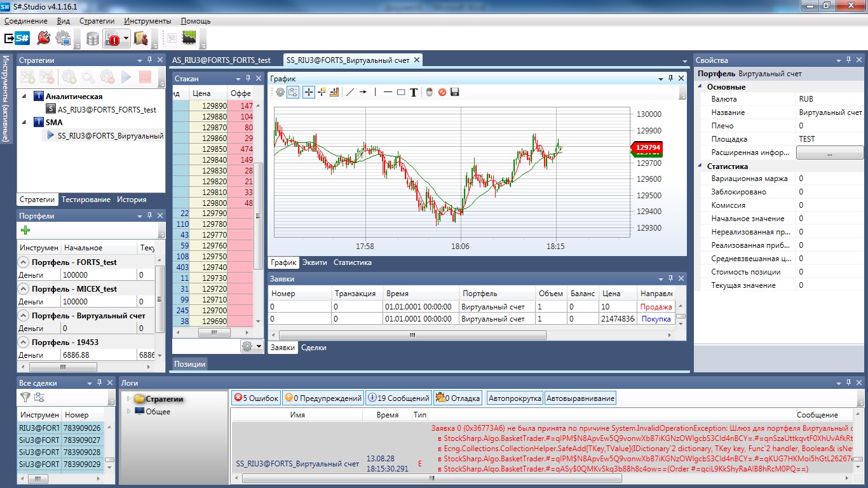
Task: Select the horizontal line drawing tool
Action: pos(388,92)
